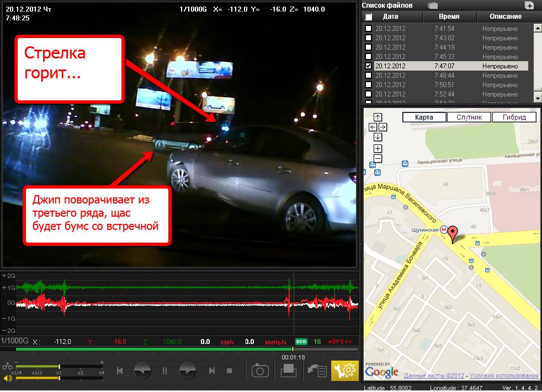542x392 pixels.
Task: Sort file list by Время column
Action: (x=449, y=17)
